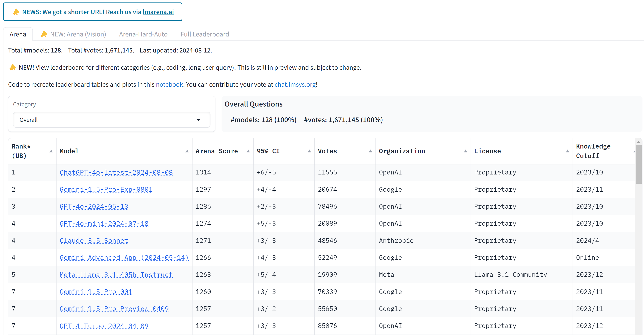Switch to NEW: Arena (Vision) tab

click(73, 34)
